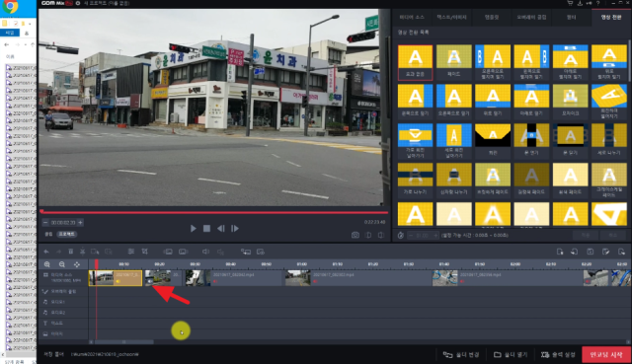Click the speaker volume icon in toolbar
The height and width of the screenshot is (364, 632).
click(x=205, y=252)
